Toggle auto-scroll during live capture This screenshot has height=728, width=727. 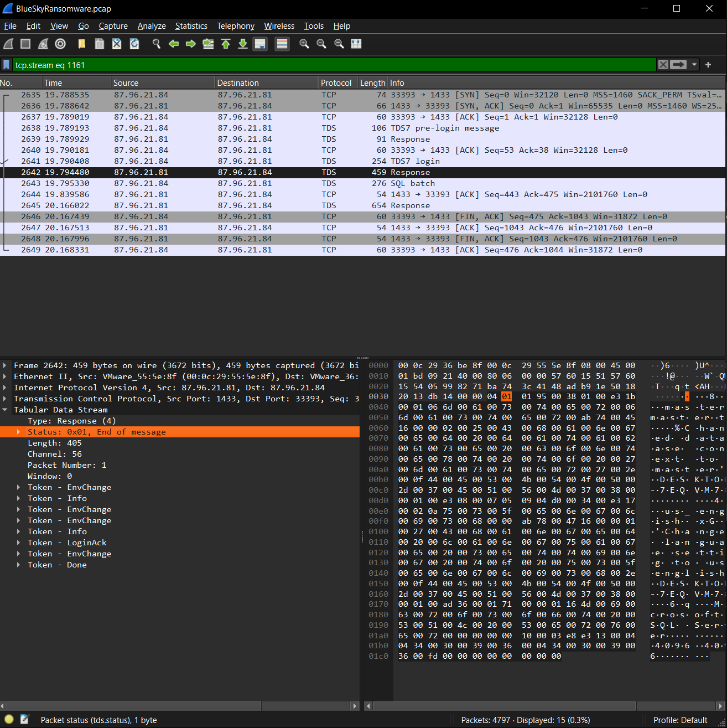260,44
